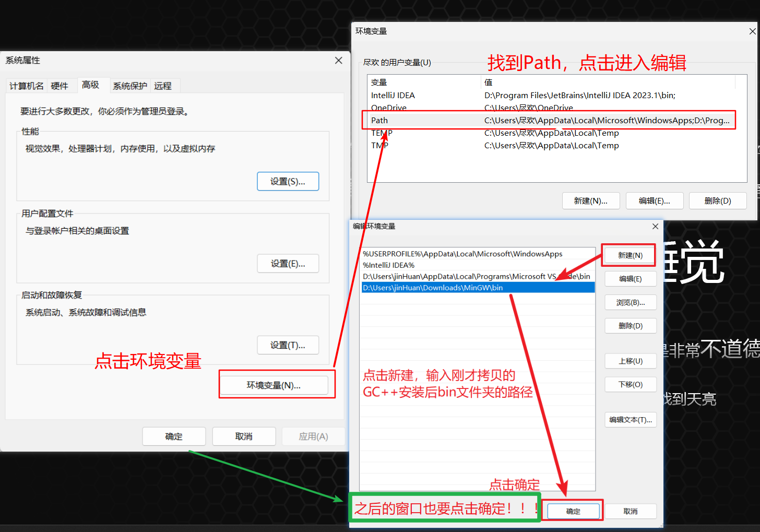Screen dimensions: 760x532
Task: Select the IntelliJ IDEA user variable
Action: click(393, 96)
